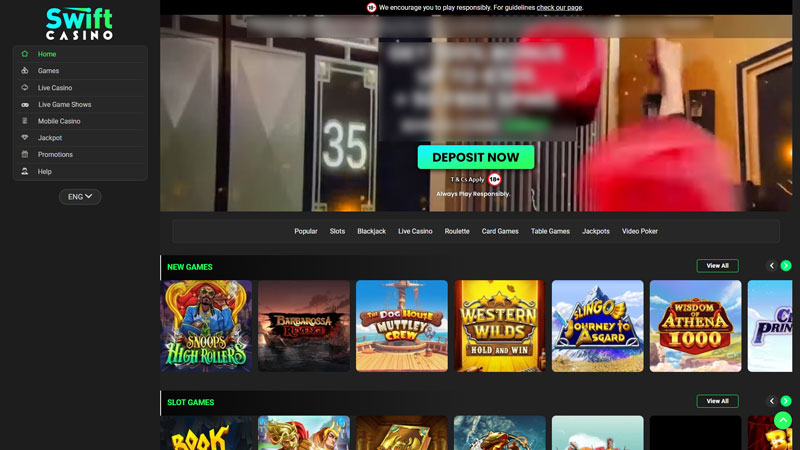This screenshot has width=800, height=450.
Task: Select the Card Games category tab
Action: point(500,231)
